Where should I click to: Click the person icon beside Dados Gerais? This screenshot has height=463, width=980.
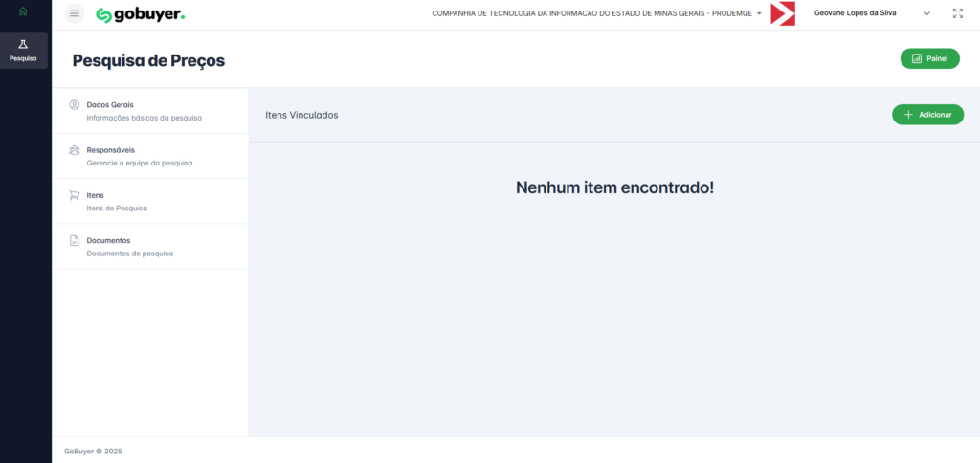pyautogui.click(x=75, y=104)
